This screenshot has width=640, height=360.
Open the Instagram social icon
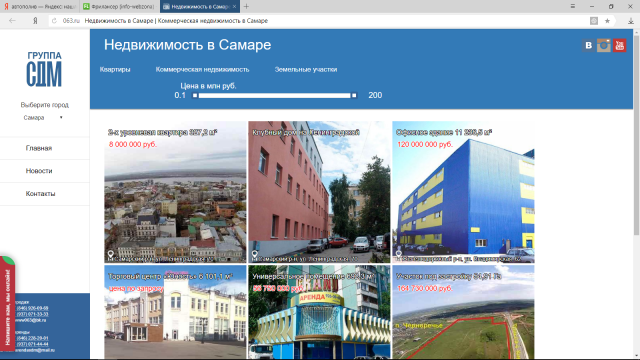(604, 45)
